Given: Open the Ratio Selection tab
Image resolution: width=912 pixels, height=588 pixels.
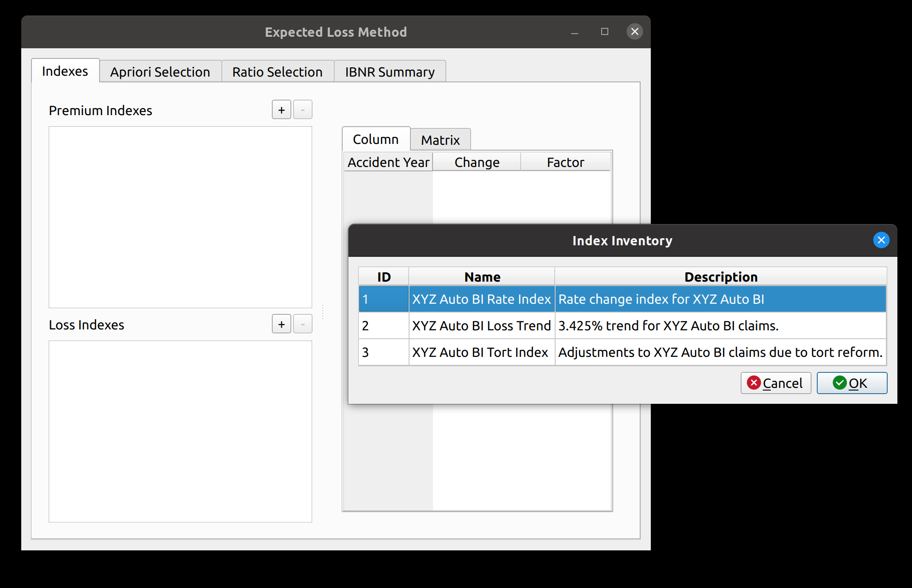Looking at the screenshot, I should (x=277, y=72).
